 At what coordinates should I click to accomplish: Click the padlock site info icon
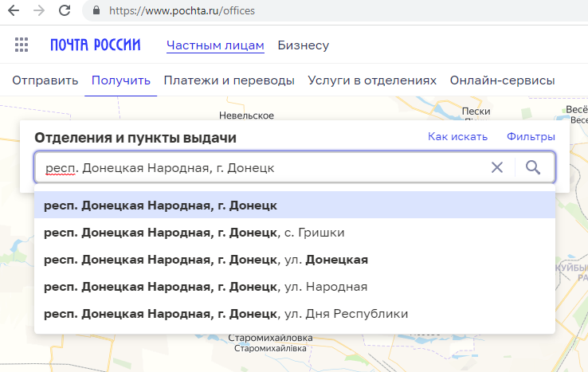point(96,10)
